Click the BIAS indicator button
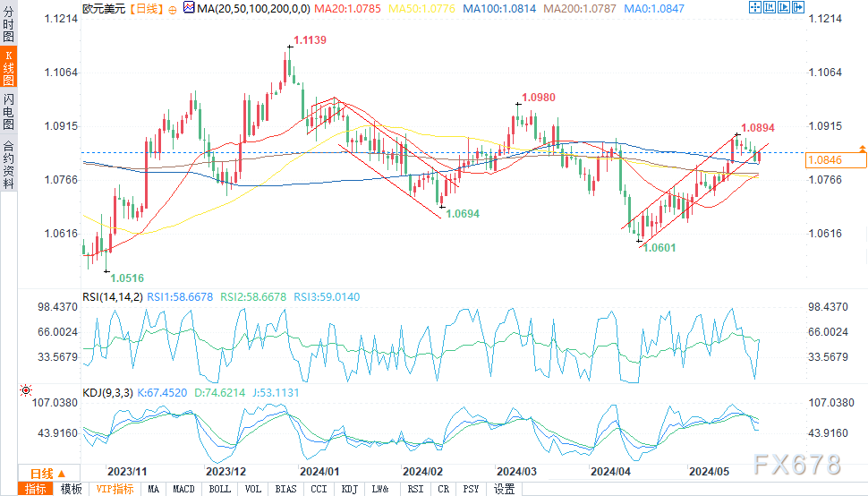The height and width of the screenshot is (496, 868). [x=285, y=489]
